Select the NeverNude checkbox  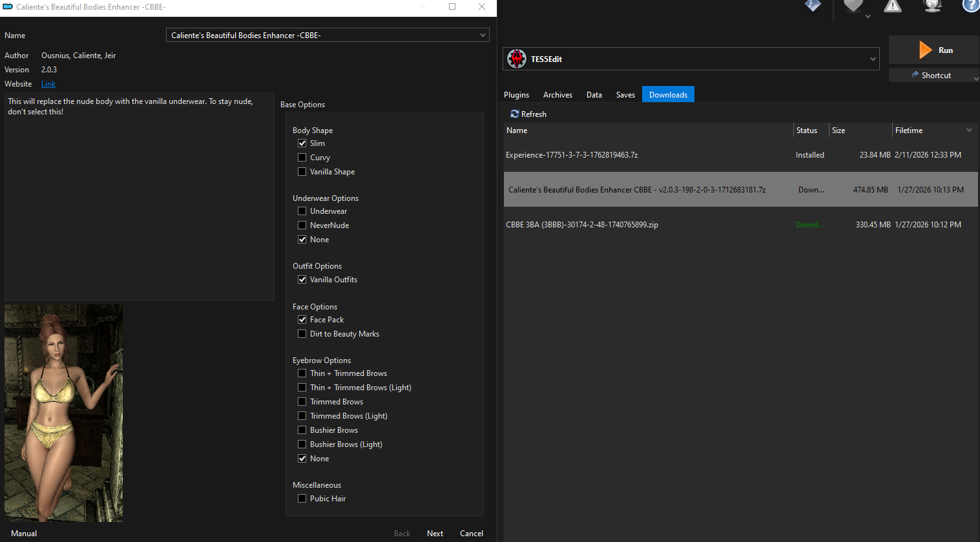(x=302, y=225)
